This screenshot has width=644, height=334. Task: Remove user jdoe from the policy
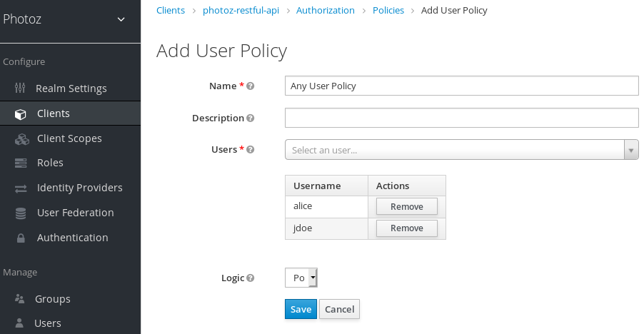pyautogui.click(x=406, y=228)
